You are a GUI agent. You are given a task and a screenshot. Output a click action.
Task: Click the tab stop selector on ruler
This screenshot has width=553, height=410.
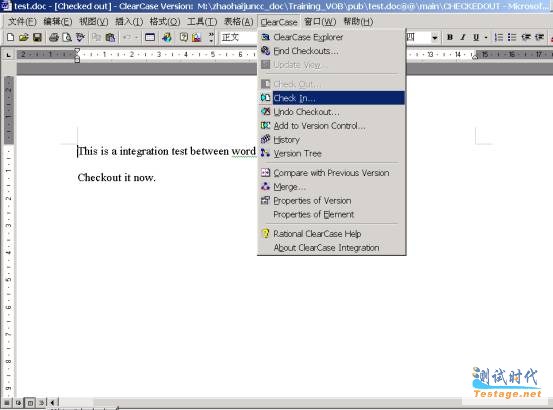tap(8, 55)
